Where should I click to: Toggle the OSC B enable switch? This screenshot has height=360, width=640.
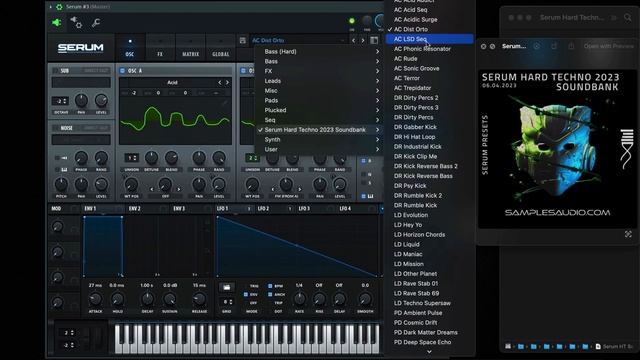click(243, 71)
